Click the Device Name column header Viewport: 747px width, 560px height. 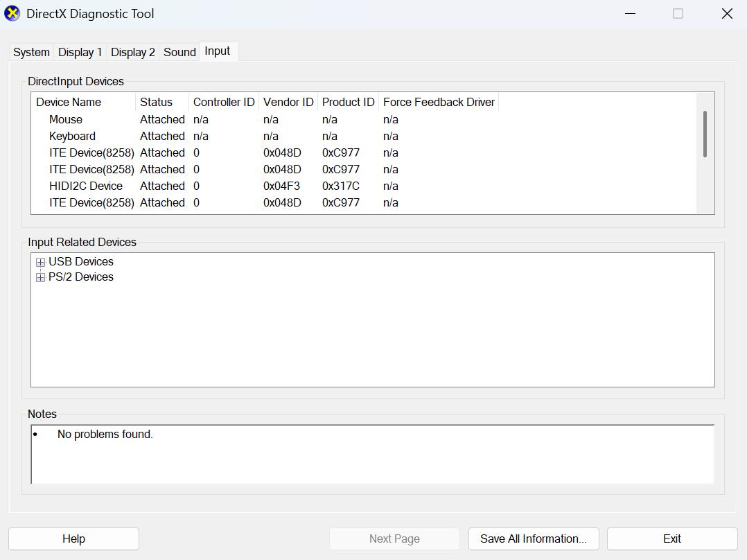click(x=69, y=102)
